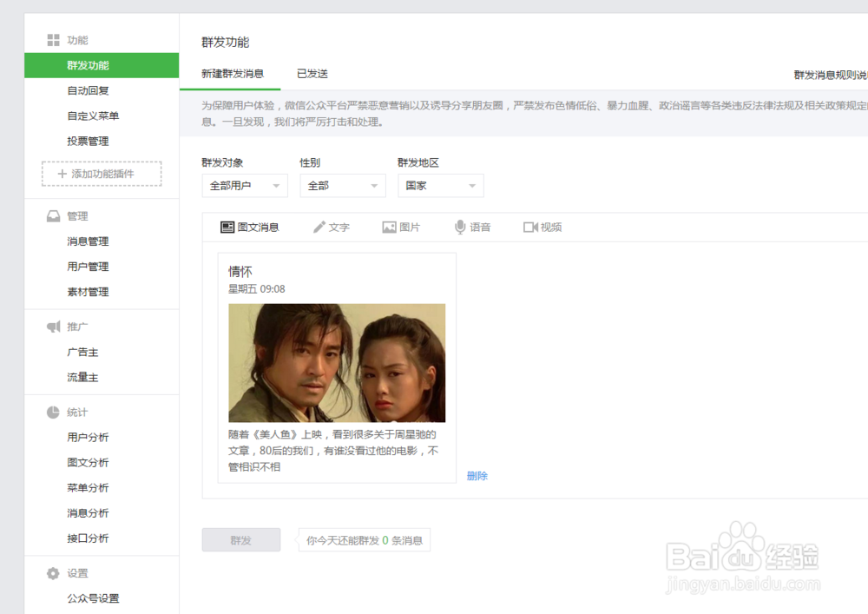Open the 群发对象 audience dropdown
The width and height of the screenshot is (868, 614).
(x=244, y=185)
